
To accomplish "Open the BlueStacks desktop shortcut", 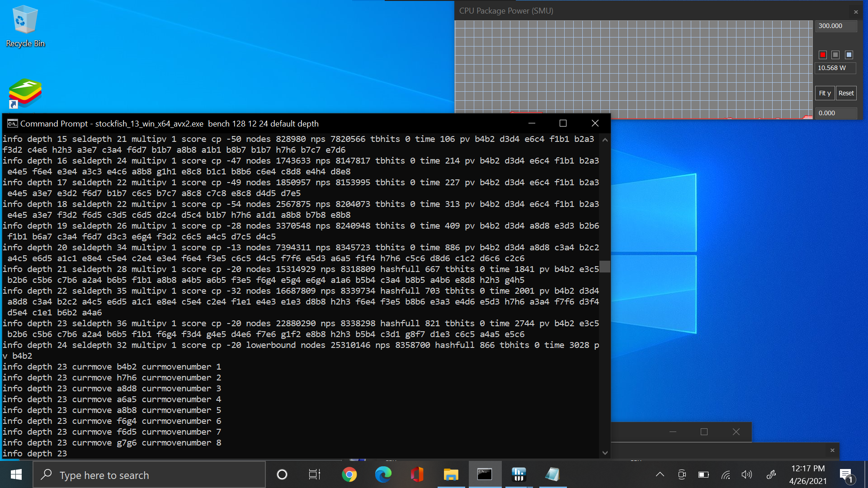I will pos(25,93).
